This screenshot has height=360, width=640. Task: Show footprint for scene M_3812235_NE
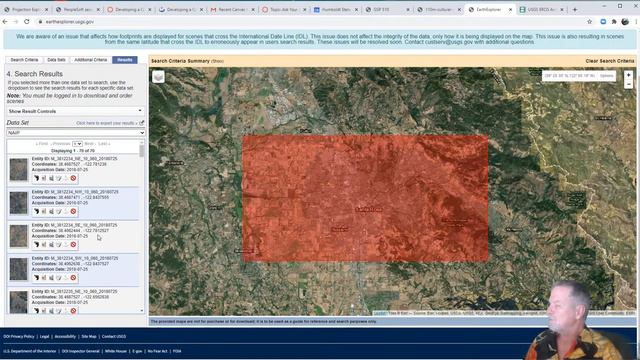[36, 311]
